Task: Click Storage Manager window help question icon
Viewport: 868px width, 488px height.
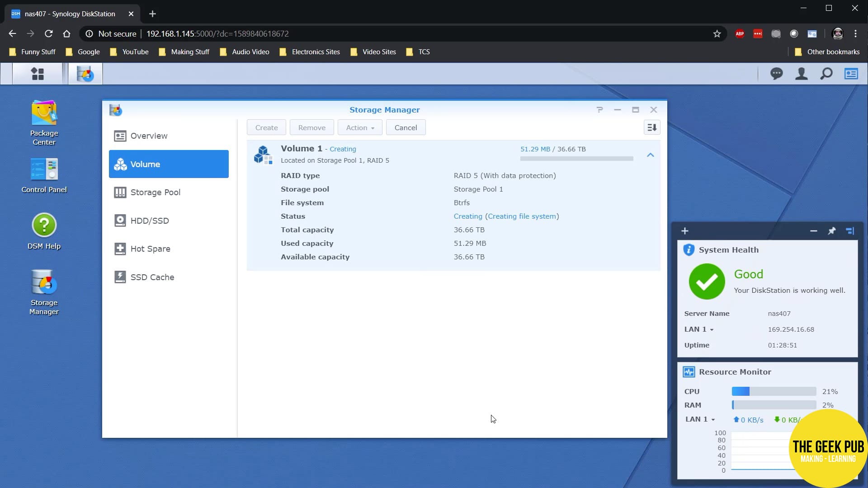Action: [x=599, y=110]
